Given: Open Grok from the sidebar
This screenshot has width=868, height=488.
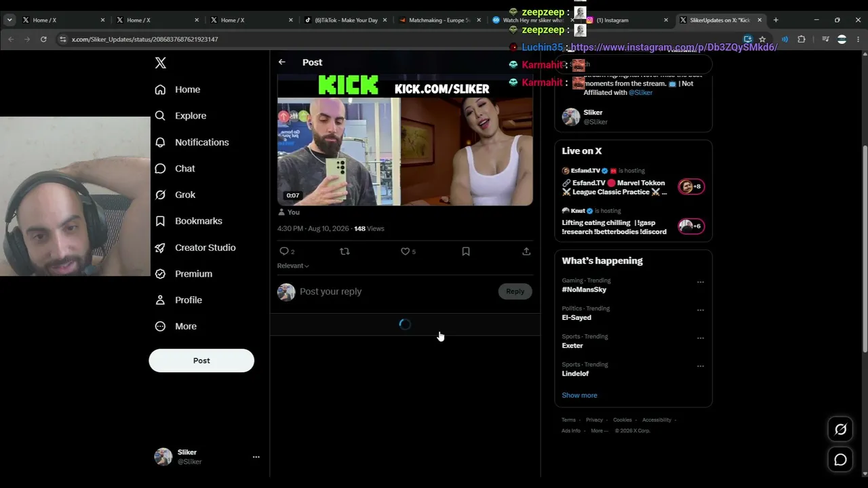Looking at the screenshot, I should 175,195.
